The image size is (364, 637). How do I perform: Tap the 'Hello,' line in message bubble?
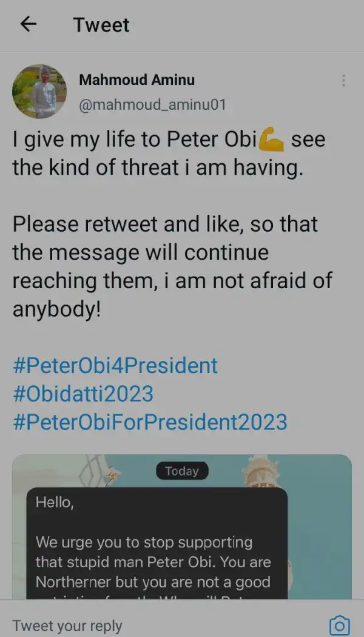(55, 503)
